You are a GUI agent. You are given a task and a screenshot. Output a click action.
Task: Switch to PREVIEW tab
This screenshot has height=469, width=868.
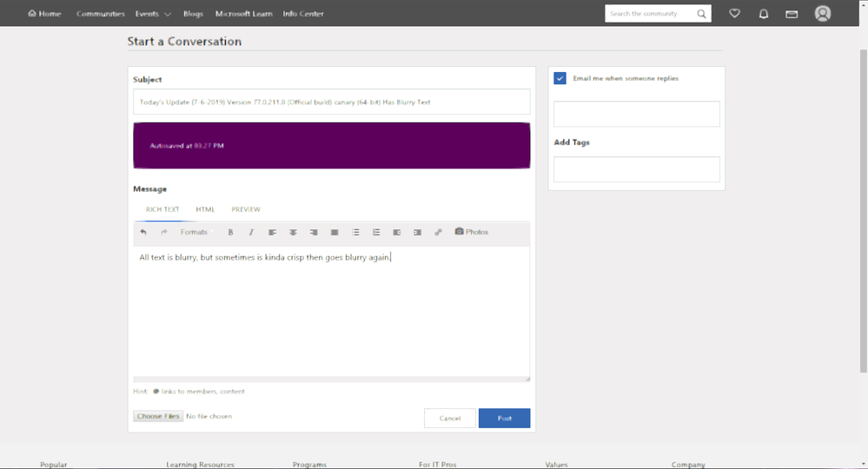point(246,209)
